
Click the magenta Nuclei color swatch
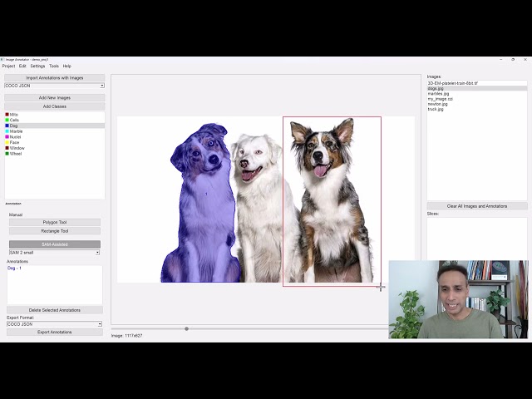(7, 136)
